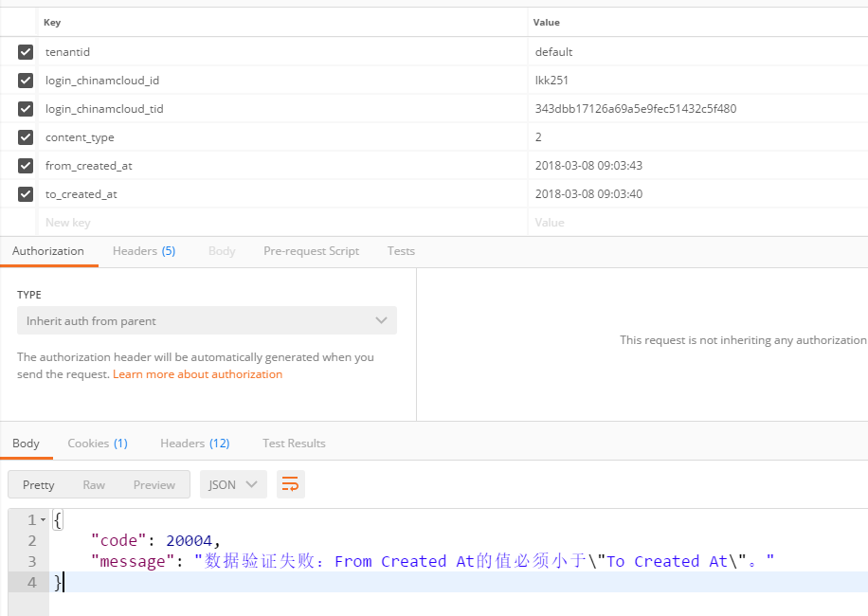868x616 pixels.
Task: Click the error message string in response
Action: [x=484, y=561]
